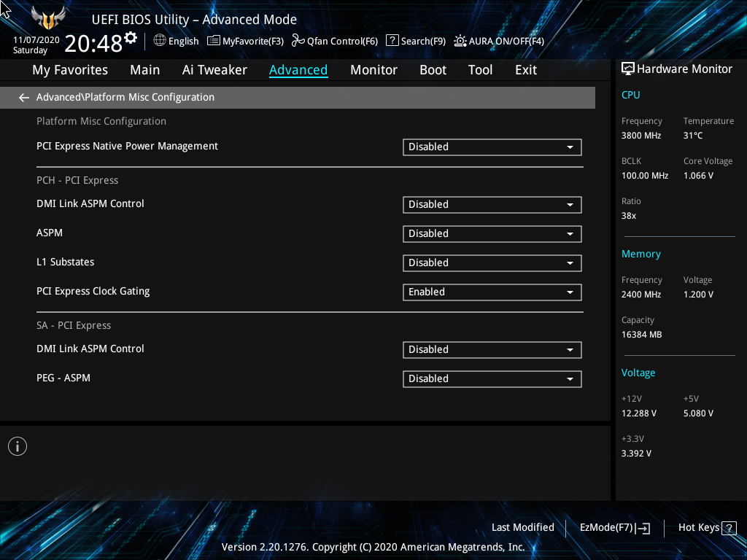Viewport: 747px width, 560px height.
Task: Click PEG - ASPM label
Action: [63, 378]
